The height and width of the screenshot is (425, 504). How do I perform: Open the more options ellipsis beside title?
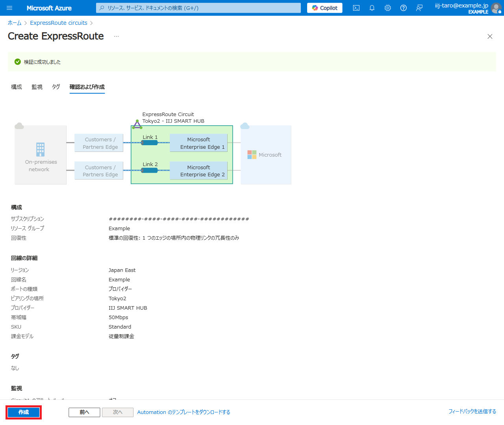click(116, 36)
